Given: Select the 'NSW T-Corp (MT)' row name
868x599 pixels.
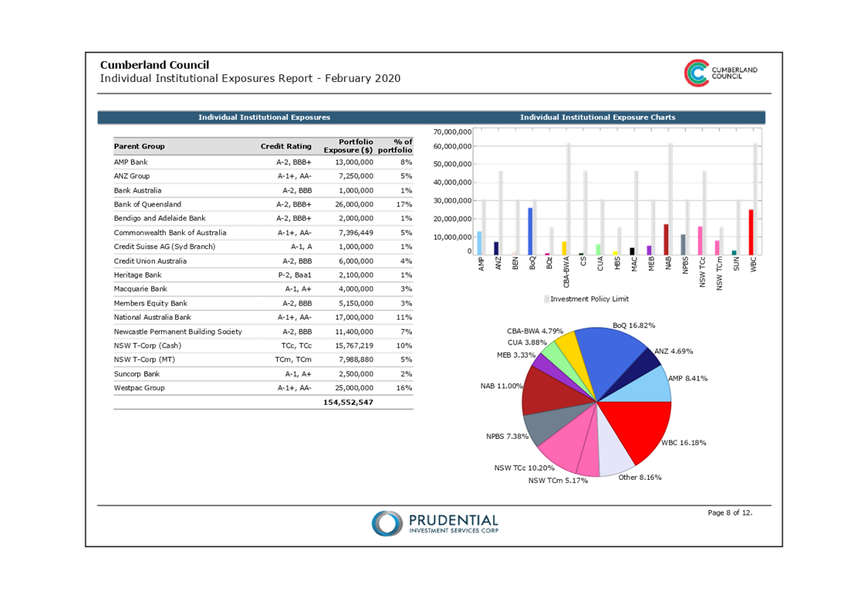Looking at the screenshot, I should click(144, 360).
